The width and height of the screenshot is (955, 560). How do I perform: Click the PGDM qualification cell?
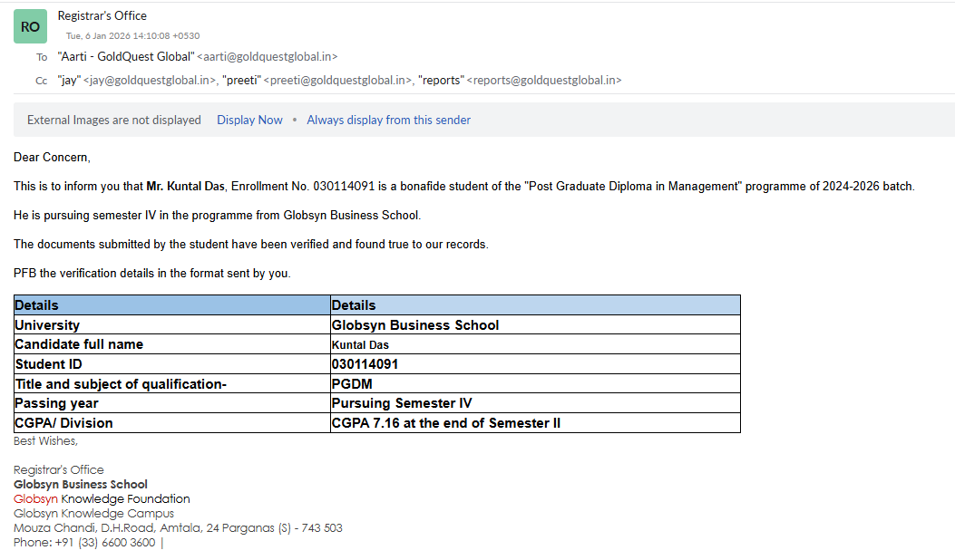click(x=352, y=384)
